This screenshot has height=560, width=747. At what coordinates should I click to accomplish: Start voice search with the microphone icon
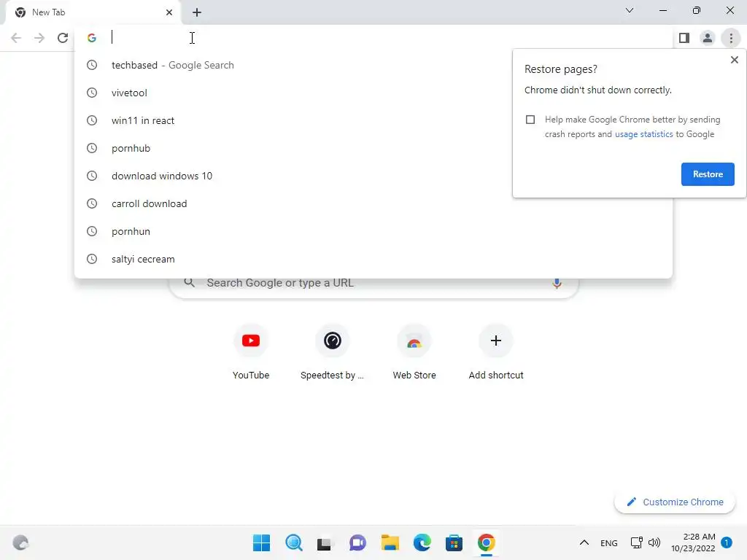(557, 283)
